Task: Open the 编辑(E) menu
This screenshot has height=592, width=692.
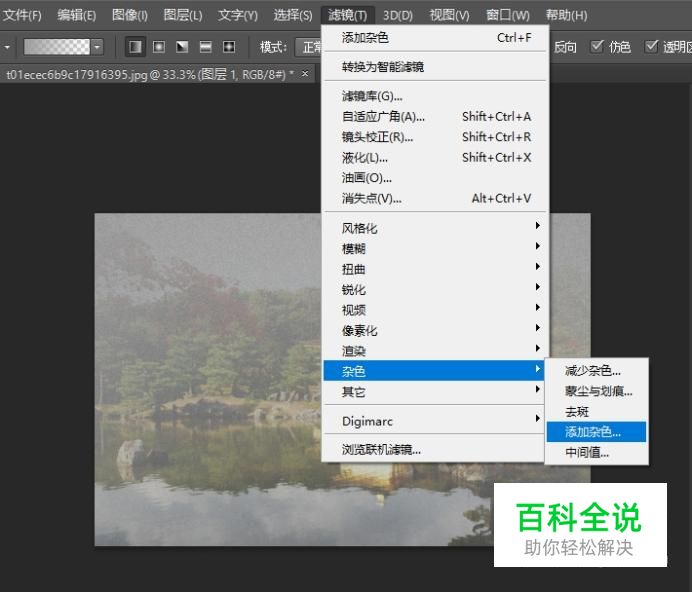Action: tap(76, 15)
